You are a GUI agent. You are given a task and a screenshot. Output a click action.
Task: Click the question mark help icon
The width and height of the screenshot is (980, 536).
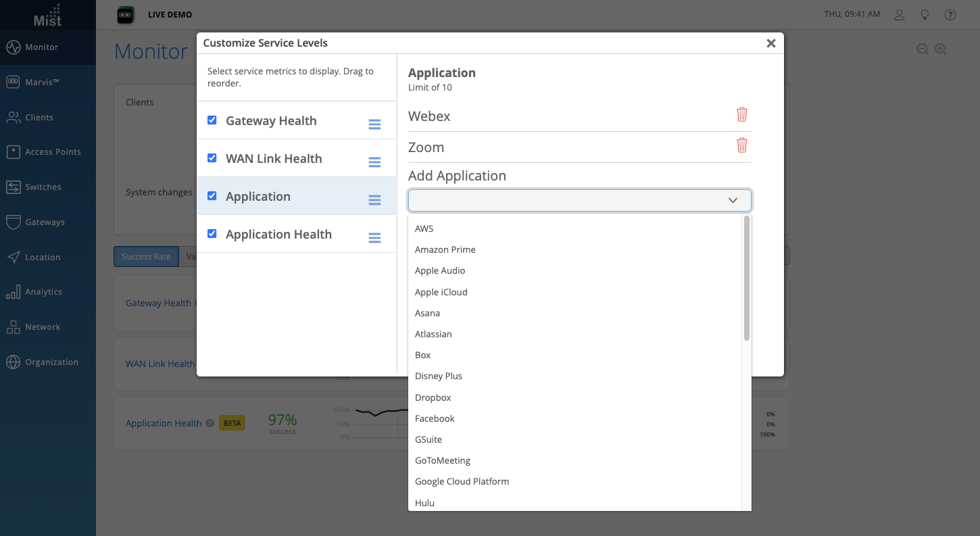(x=950, y=15)
